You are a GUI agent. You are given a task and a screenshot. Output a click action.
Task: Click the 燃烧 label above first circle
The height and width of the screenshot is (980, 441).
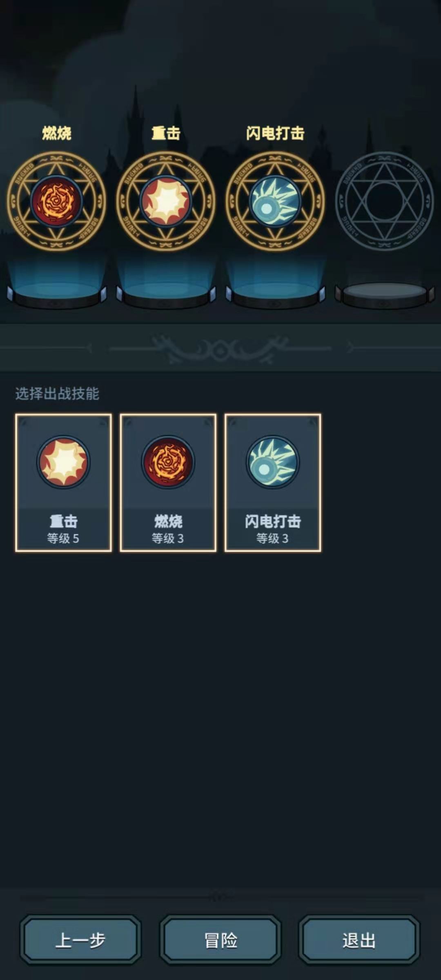click(57, 133)
